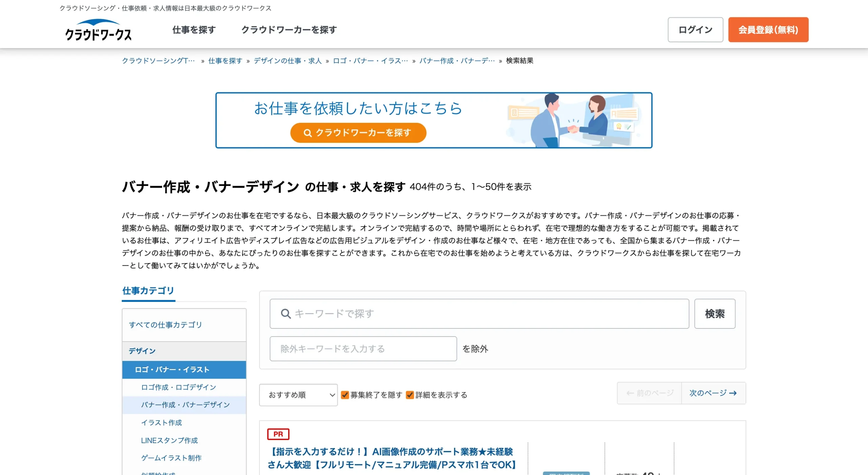The height and width of the screenshot is (475, 868).
Task: Click the クラウドワークス logo
Action: [98, 31]
